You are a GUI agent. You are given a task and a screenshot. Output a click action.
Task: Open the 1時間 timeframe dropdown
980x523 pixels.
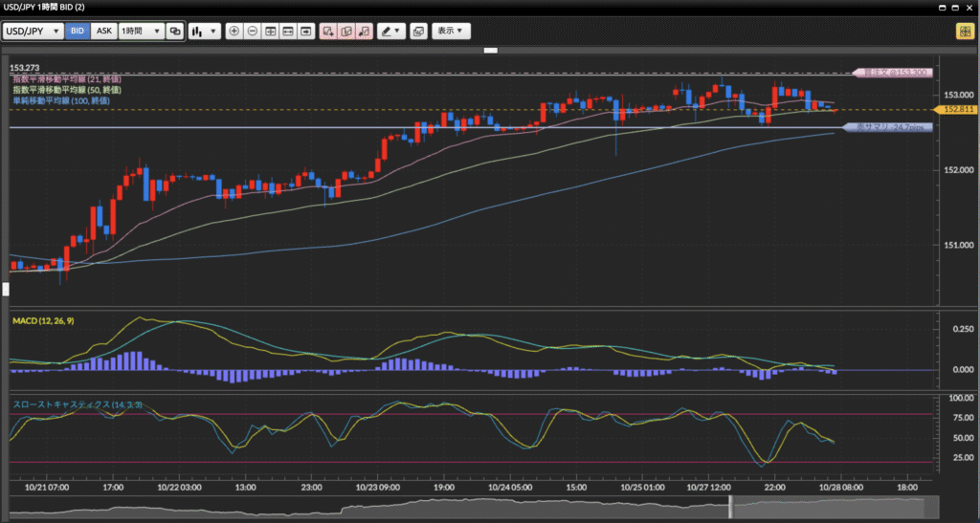pyautogui.click(x=140, y=31)
